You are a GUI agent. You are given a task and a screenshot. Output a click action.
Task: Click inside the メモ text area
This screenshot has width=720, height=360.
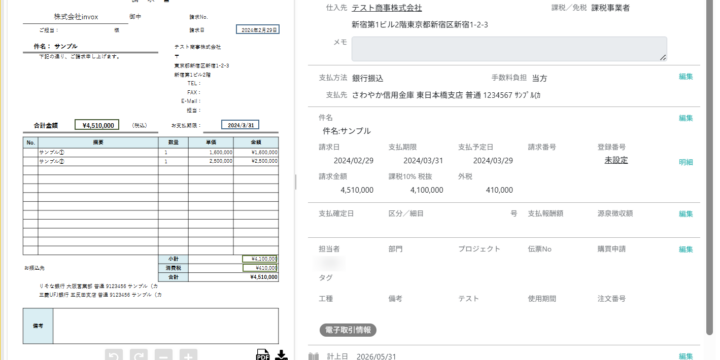509,49
